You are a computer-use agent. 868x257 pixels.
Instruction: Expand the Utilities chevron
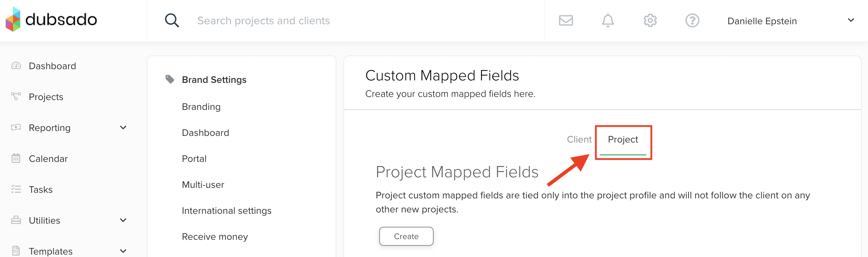pyautogui.click(x=123, y=220)
